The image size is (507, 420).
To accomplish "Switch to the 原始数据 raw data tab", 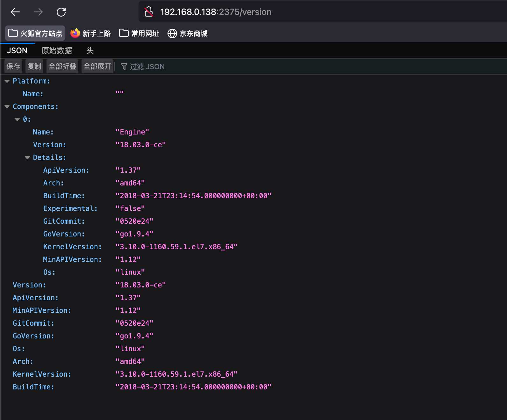I will (x=57, y=51).
